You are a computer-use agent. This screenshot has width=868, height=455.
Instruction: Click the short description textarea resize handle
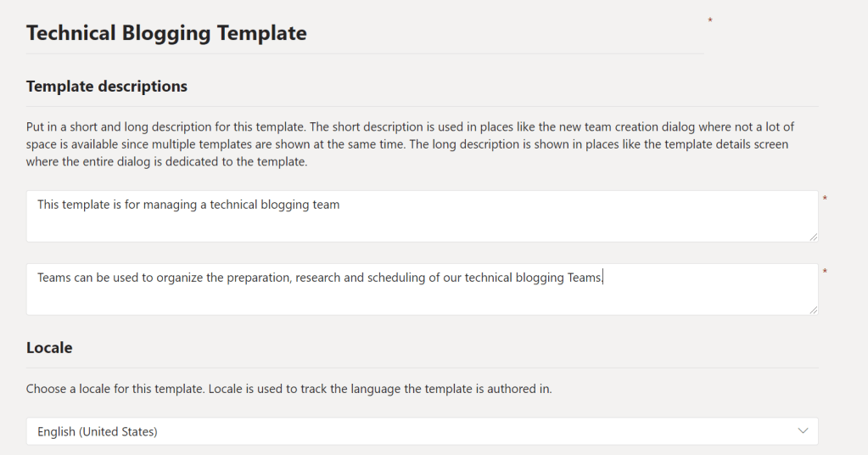(814, 237)
